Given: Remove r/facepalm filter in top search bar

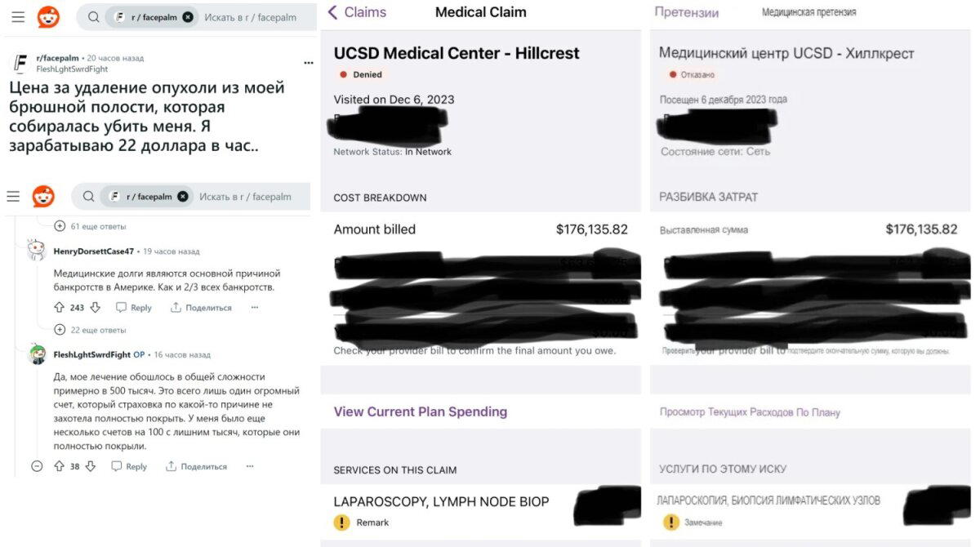Looking at the screenshot, I should [188, 16].
